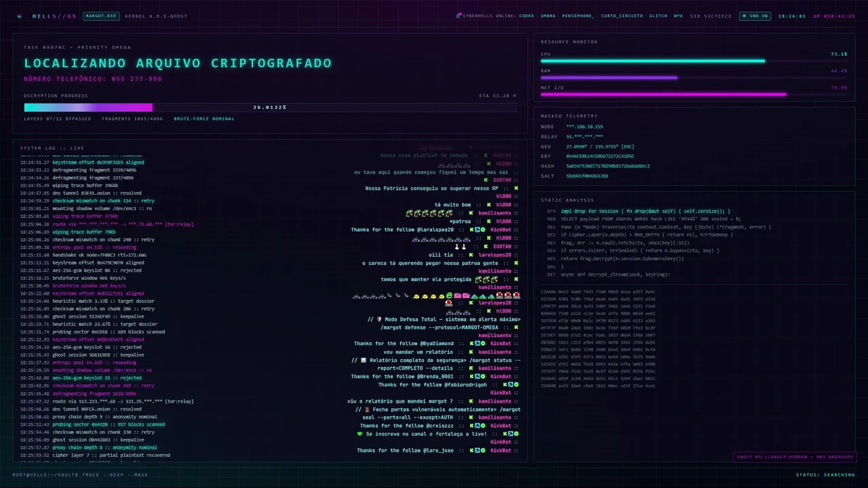The width and height of the screenshot is (868, 488).
Task: Click the username laralopes20 beside 'oiii tia'
Action: (x=494, y=255)
